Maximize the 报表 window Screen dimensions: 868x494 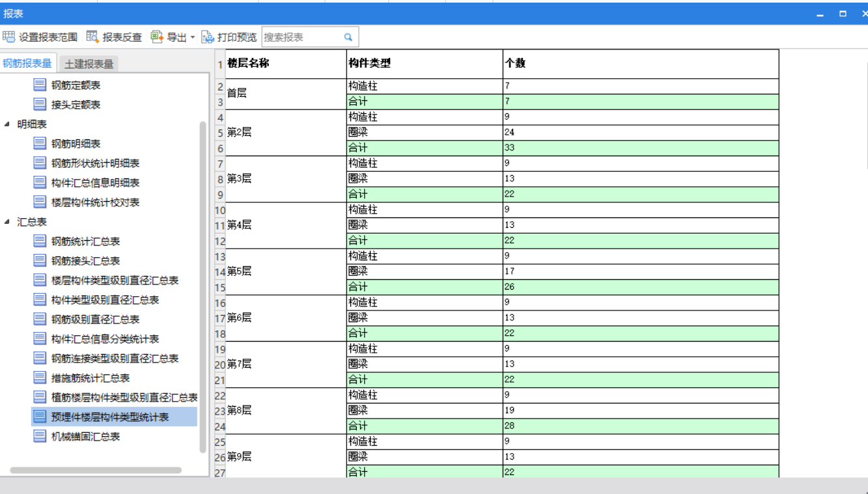click(x=843, y=14)
